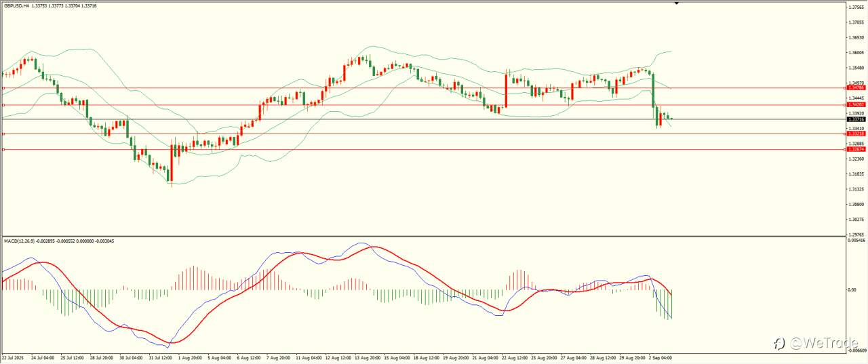Click the 2 Sep 04:00 time axis label

click(x=659, y=357)
